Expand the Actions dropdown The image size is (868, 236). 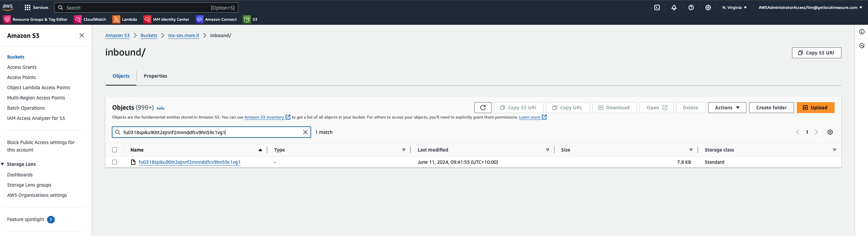tap(727, 108)
